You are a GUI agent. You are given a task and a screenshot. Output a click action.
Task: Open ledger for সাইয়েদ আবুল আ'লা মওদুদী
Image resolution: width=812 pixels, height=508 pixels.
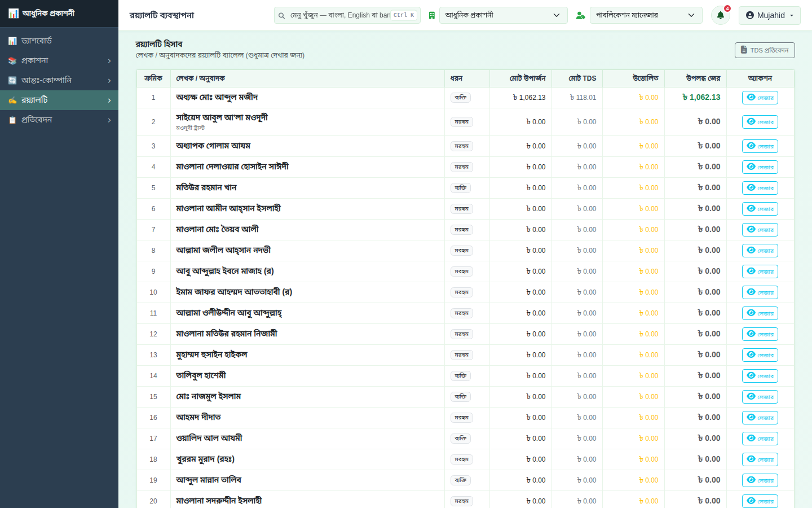point(760,122)
